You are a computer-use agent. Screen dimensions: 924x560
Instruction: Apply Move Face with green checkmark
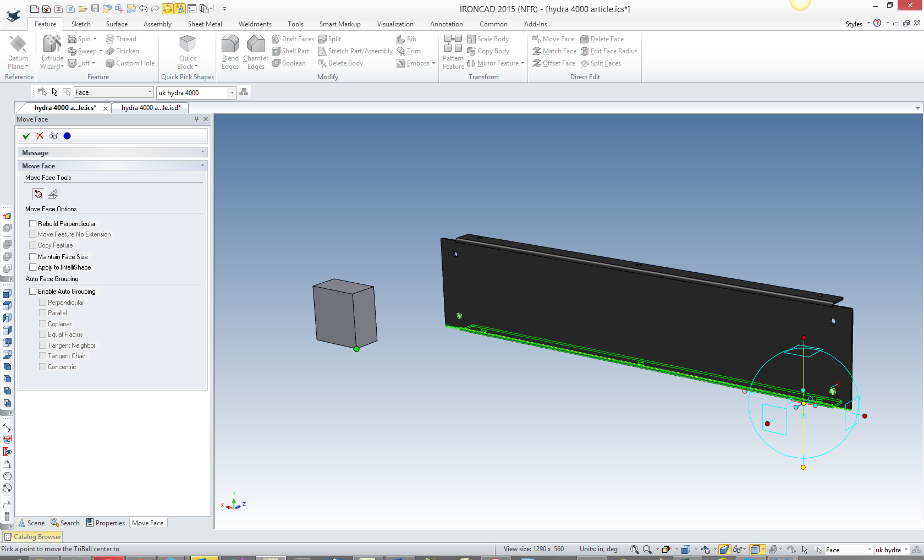click(26, 136)
